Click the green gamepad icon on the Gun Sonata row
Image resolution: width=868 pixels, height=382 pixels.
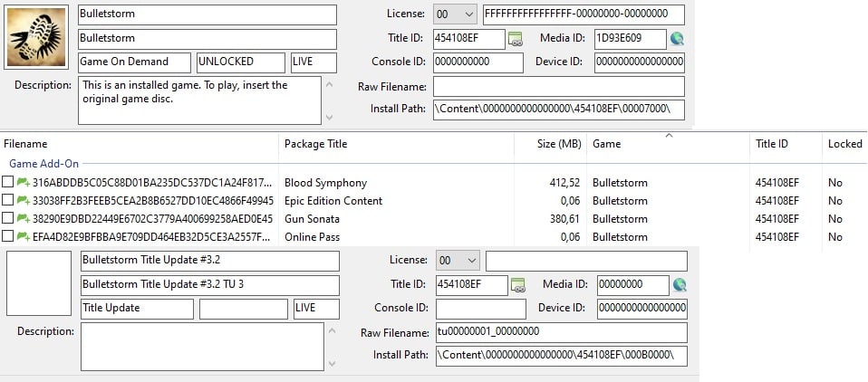(24, 218)
